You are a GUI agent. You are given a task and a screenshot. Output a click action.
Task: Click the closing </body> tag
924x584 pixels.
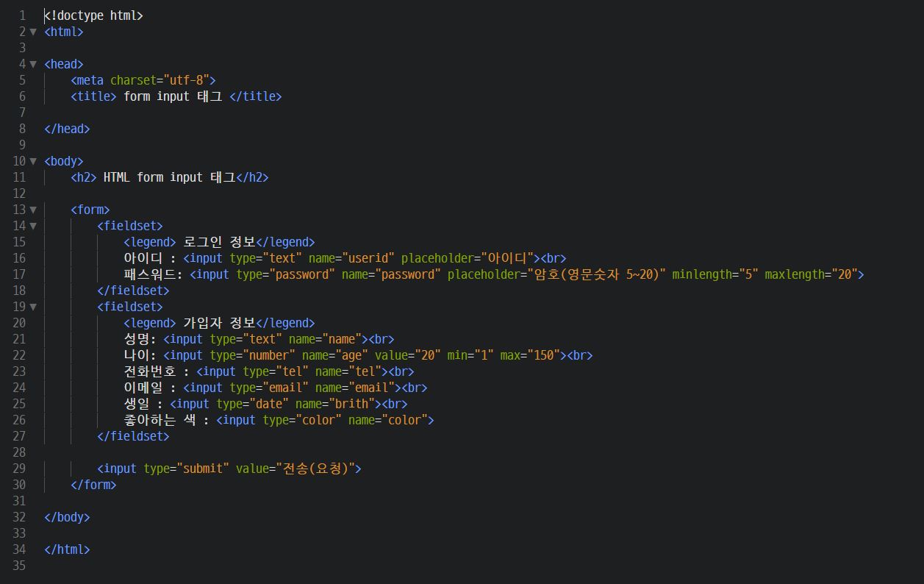tap(67, 517)
